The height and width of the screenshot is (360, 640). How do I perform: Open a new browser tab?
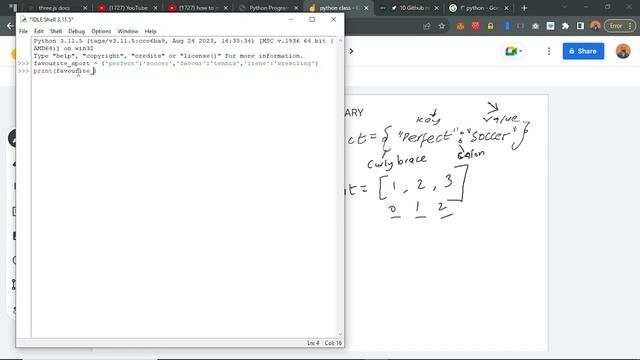click(524, 8)
